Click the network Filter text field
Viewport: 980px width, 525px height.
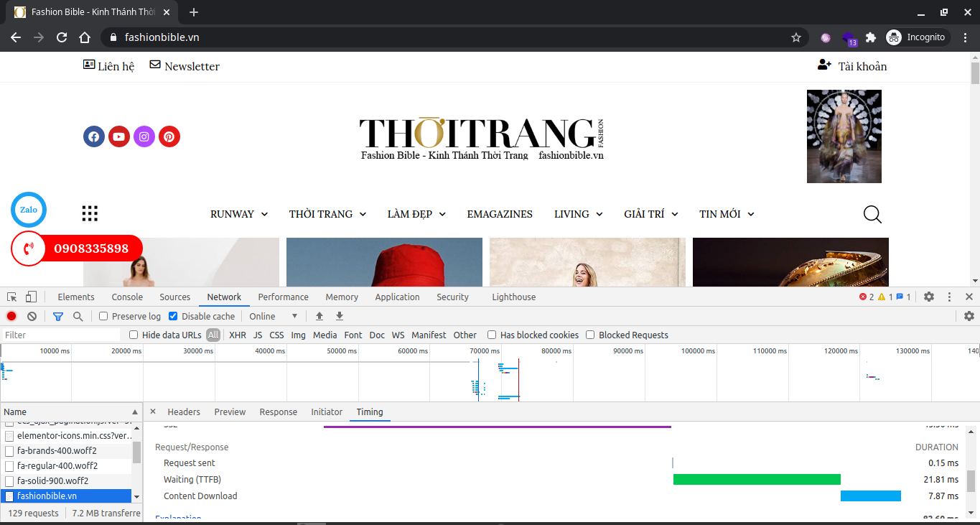(61, 335)
